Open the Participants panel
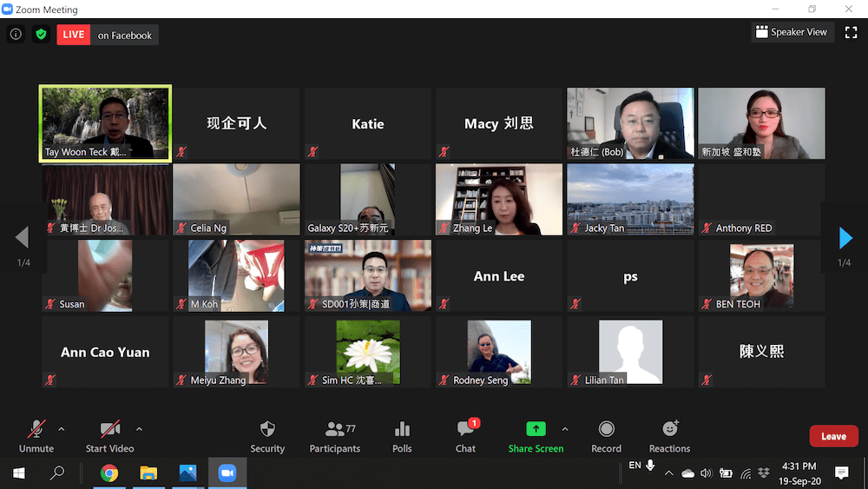868x489 pixels. [x=334, y=436]
